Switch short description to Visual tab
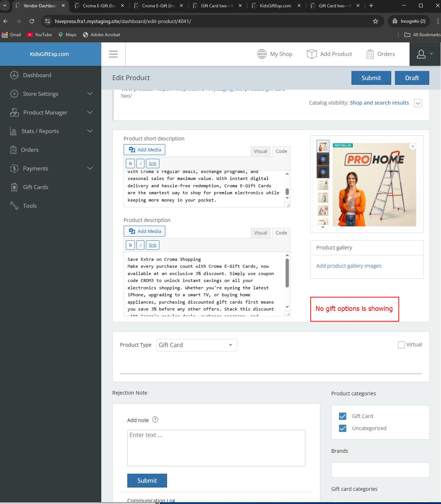 (260, 151)
